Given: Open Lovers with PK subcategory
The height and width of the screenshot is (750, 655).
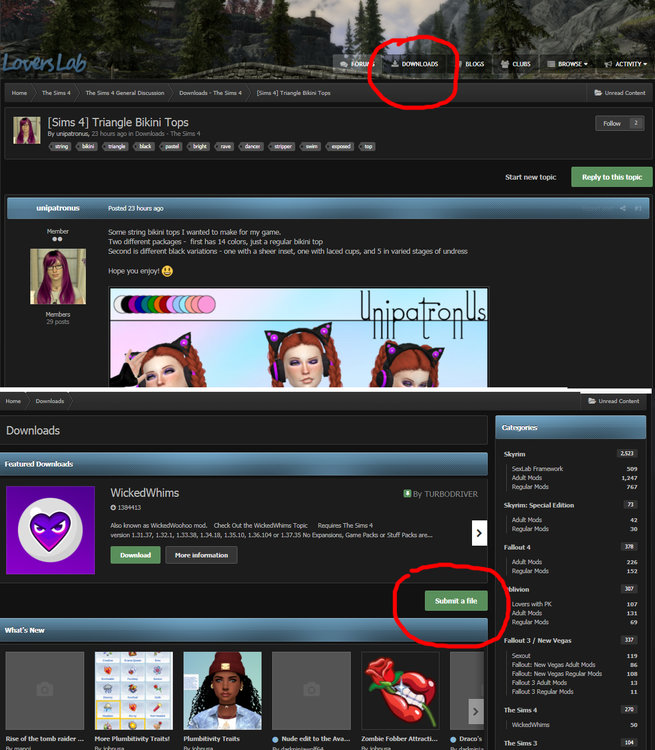Looking at the screenshot, I should pyautogui.click(x=532, y=604).
